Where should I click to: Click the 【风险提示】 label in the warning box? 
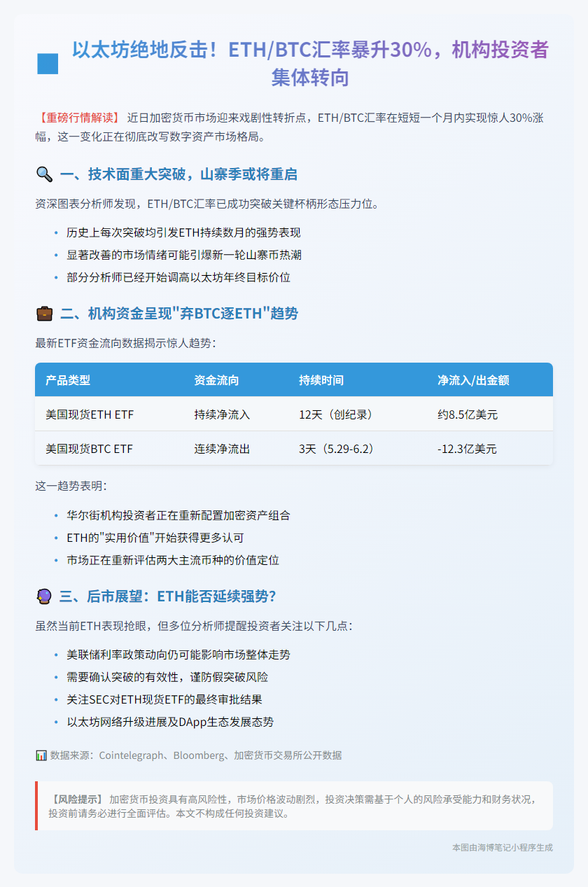click(77, 799)
